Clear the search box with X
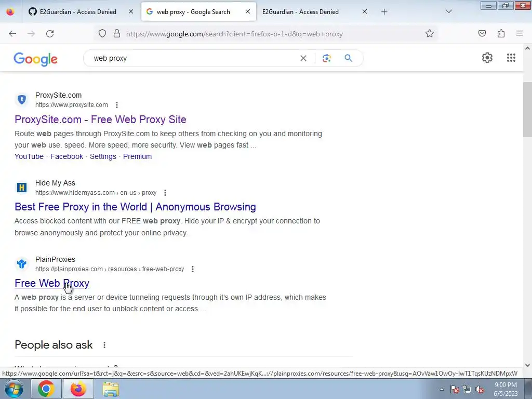This screenshot has width=532, height=399. [303, 58]
